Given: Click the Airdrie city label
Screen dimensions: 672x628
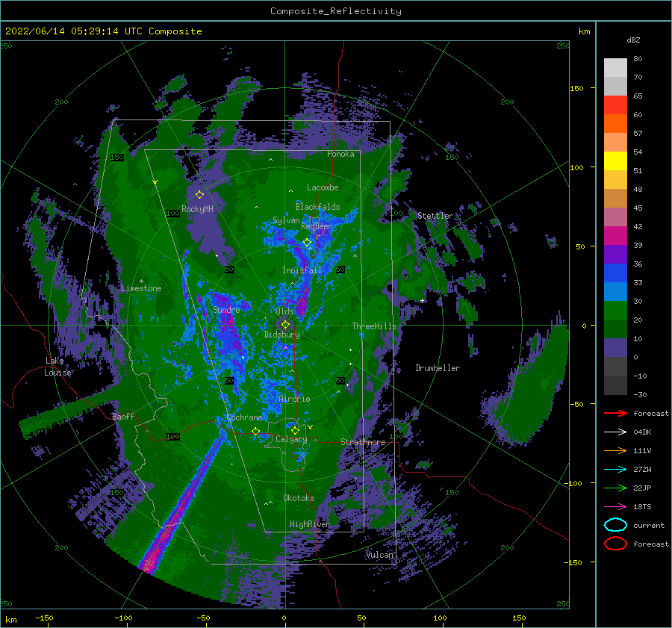Looking at the screenshot, I should click(x=294, y=399).
